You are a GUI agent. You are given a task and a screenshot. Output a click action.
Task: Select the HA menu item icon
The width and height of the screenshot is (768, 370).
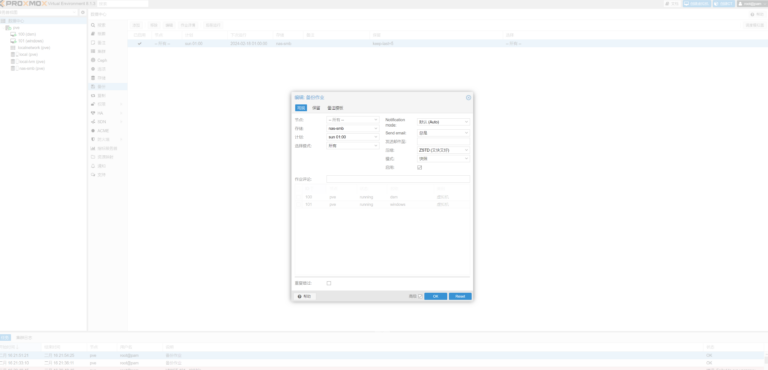(x=93, y=113)
